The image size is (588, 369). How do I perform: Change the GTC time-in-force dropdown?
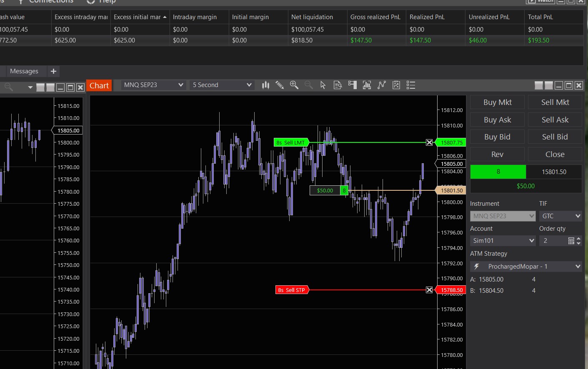560,216
